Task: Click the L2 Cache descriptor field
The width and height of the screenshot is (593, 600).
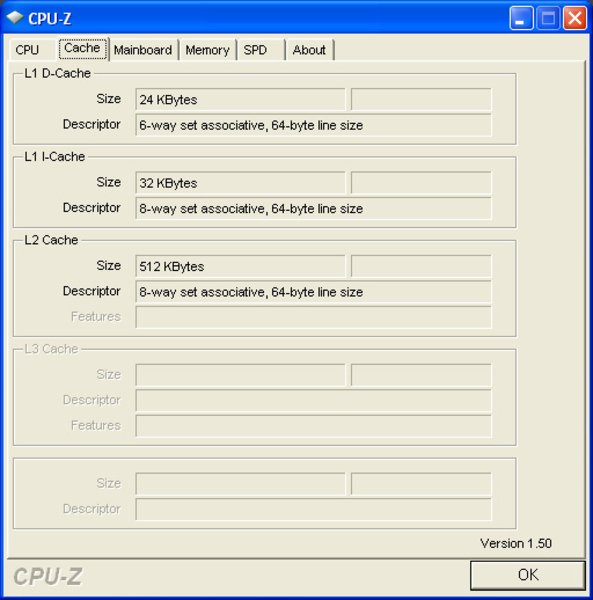Action: pyautogui.click(x=313, y=292)
